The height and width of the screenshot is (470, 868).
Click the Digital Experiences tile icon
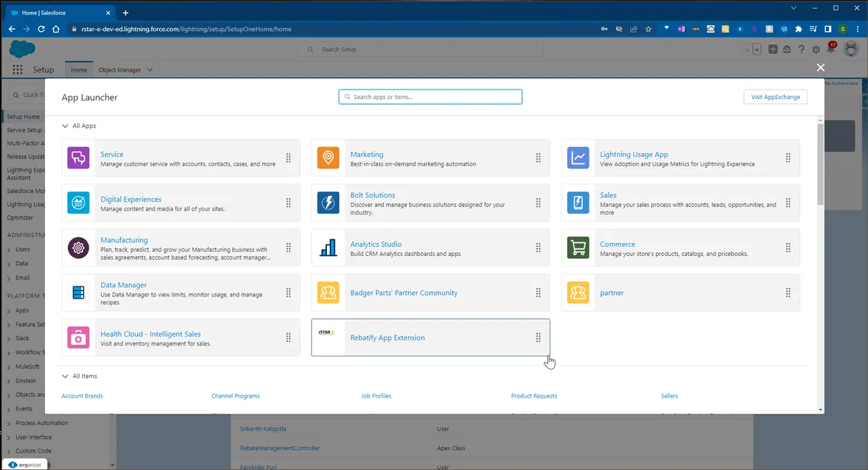78,202
